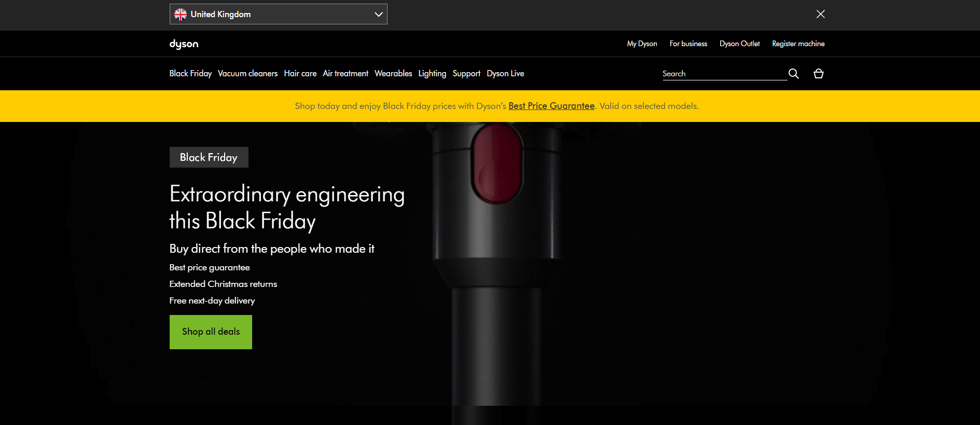Click 'Extended Christmas returns' text
The image size is (980, 425).
point(223,284)
